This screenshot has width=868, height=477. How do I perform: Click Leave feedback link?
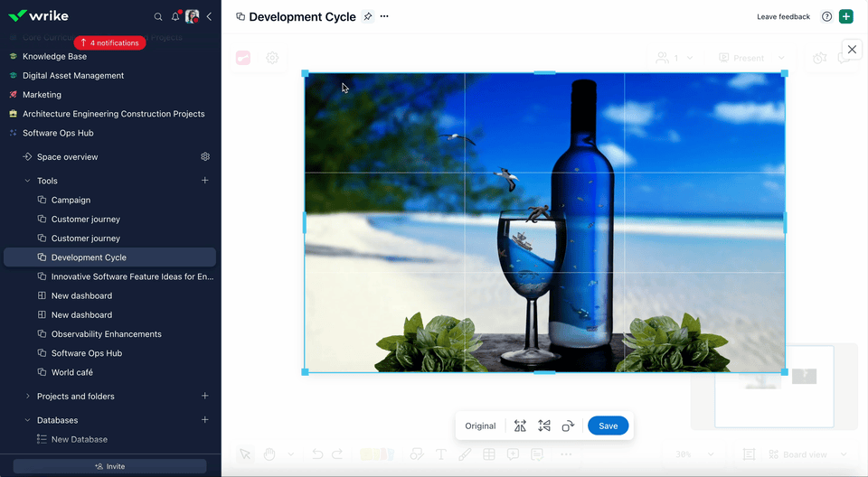pyautogui.click(x=783, y=16)
